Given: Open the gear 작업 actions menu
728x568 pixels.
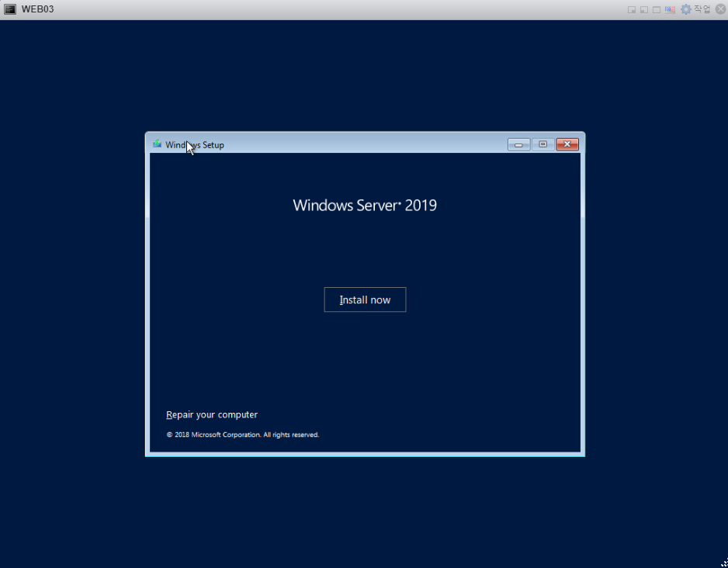Looking at the screenshot, I should [x=695, y=9].
